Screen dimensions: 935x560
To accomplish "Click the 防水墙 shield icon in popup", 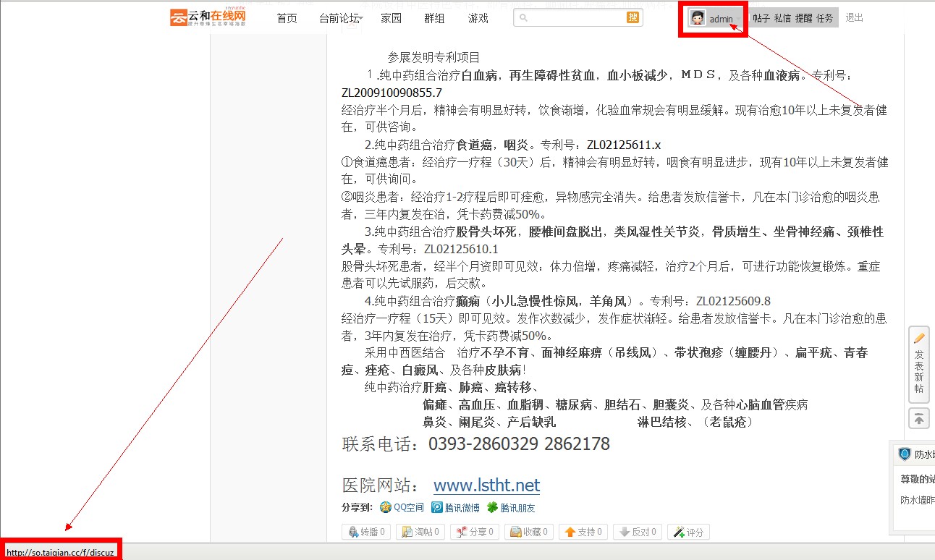I will 905,454.
